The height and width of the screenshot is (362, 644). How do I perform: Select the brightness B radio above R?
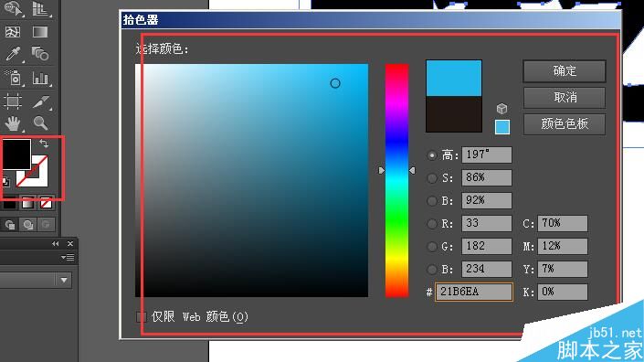[x=432, y=201]
